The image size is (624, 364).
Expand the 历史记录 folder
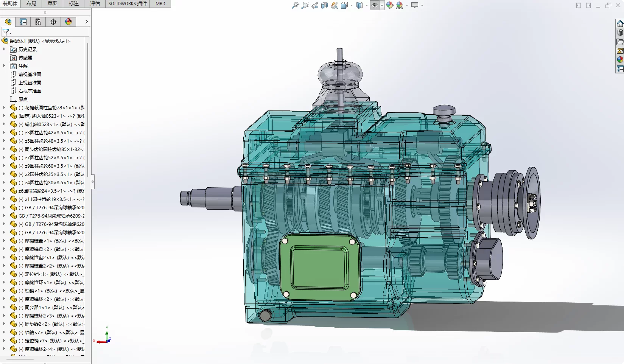point(4,49)
